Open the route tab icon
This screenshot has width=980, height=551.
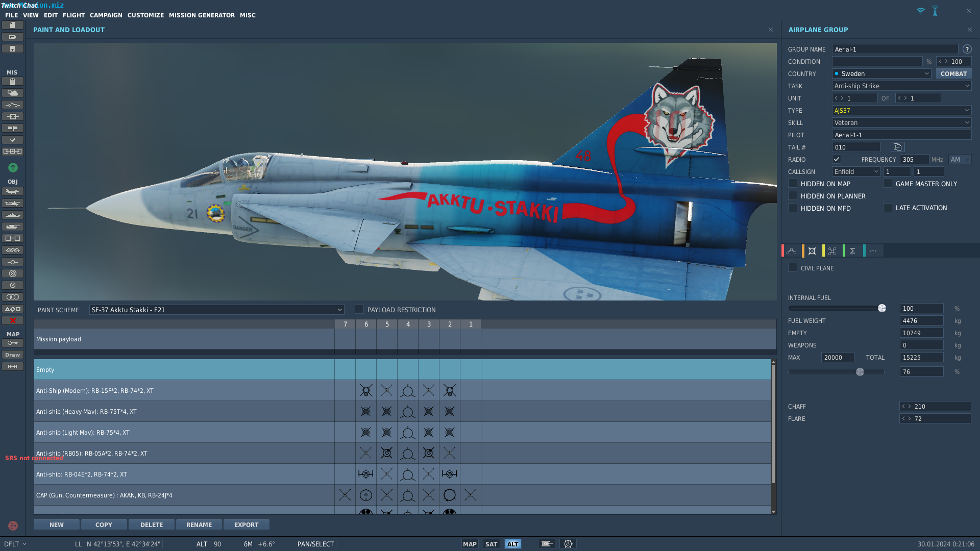coord(792,251)
